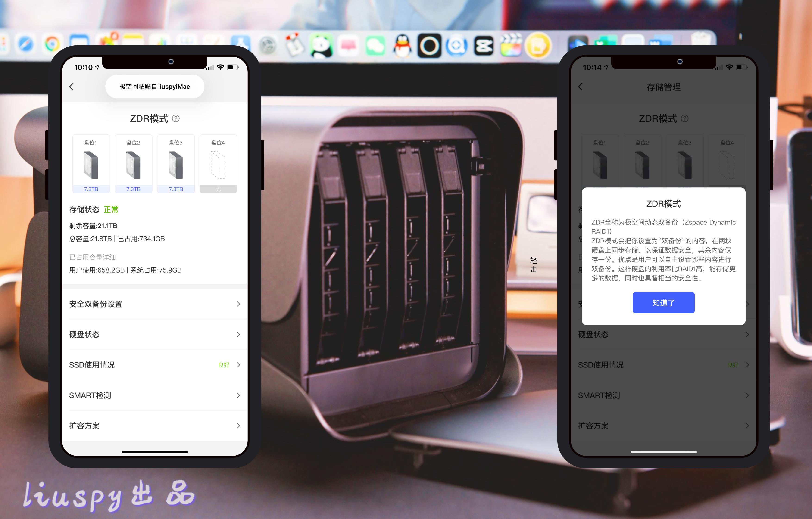The image size is (812, 519).
Task: Open Safari icon in the dock
Action: click(x=25, y=44)
